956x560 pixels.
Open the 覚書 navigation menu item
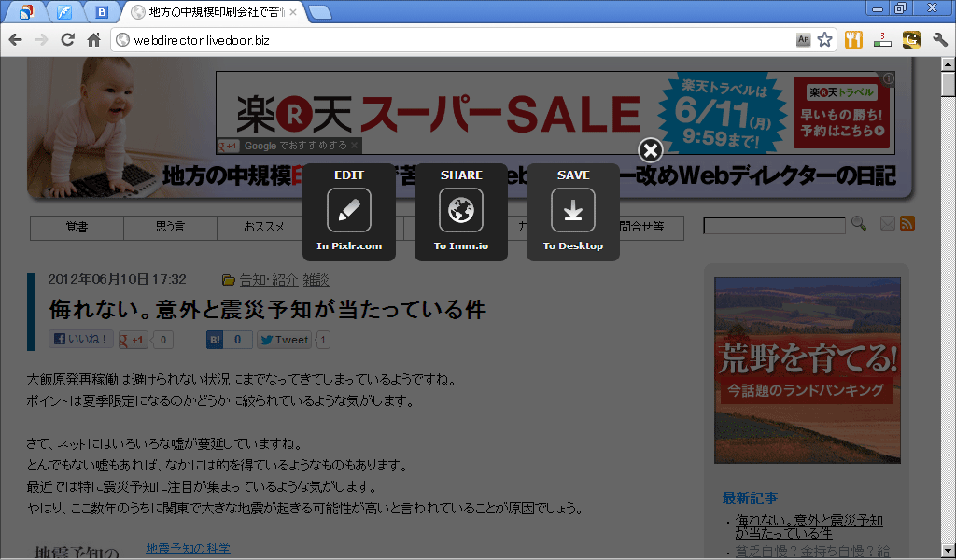77,228
